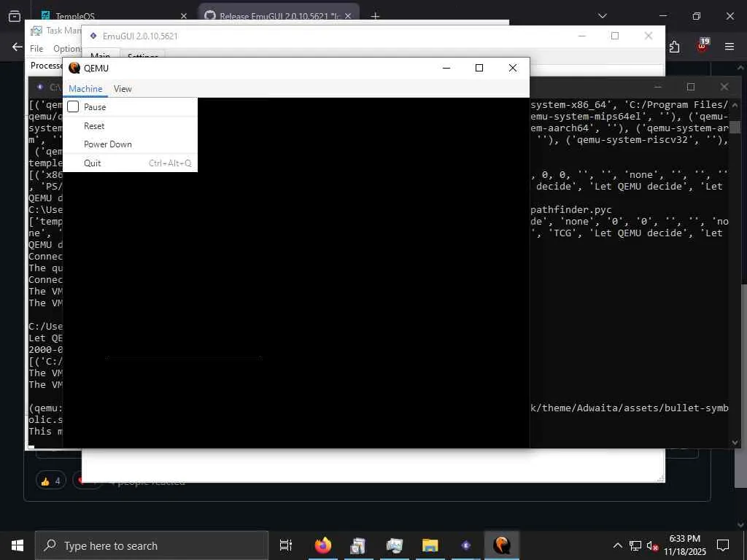Click the console window scrollbar up arrow
This screenshot has width=747, height=560.
[x=735, y=104]
